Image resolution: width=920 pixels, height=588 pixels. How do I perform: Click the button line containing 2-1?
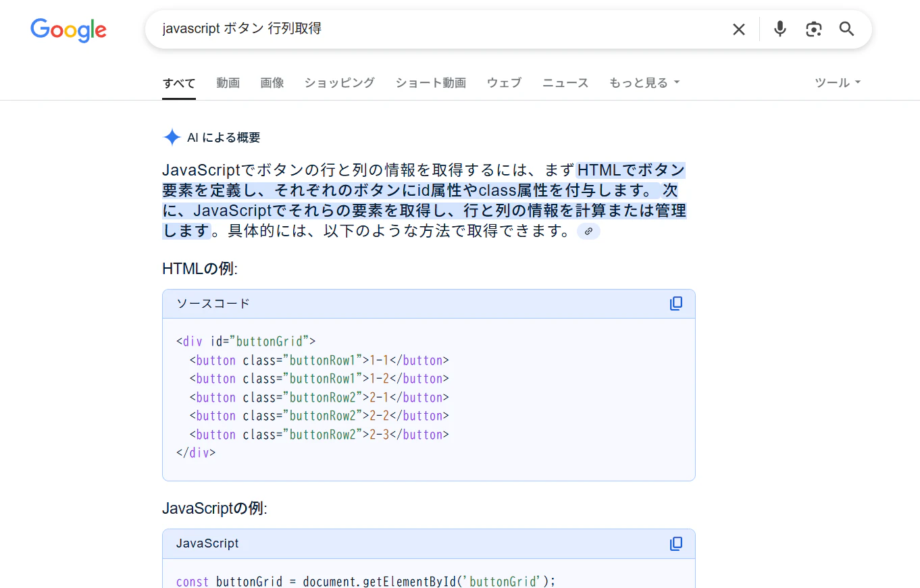(319, 398)
